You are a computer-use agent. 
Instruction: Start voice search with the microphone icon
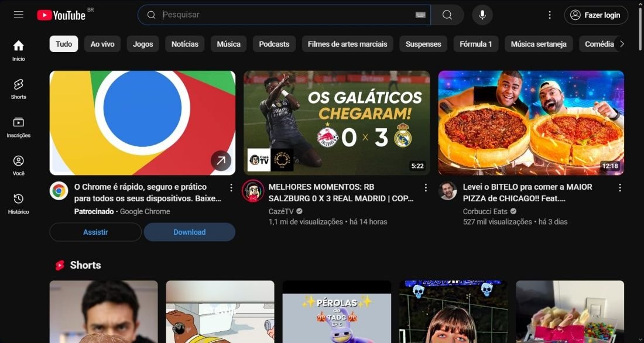482,15
